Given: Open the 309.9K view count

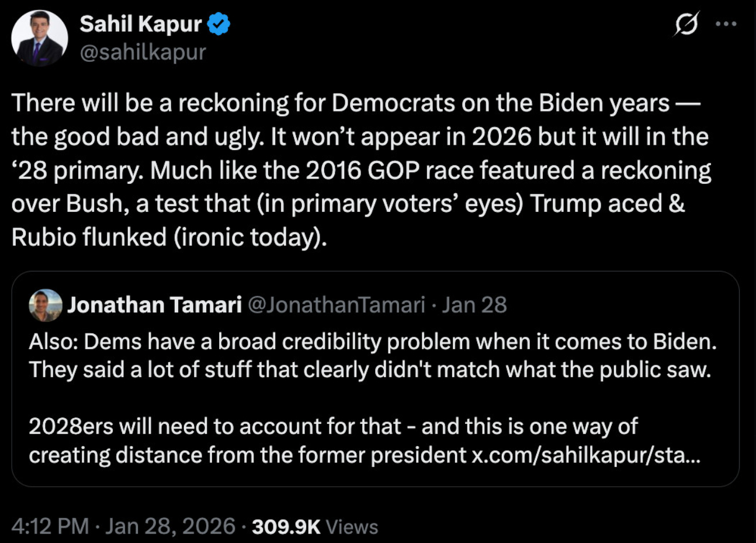Looking at the screenshot, I should click(x=286, y=527).
